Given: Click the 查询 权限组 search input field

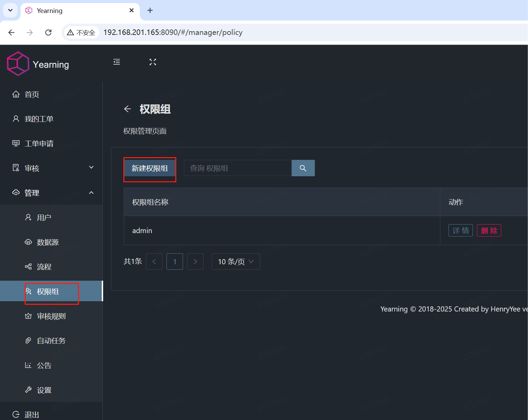Looking at the screenshot, I should pos(238,168).
